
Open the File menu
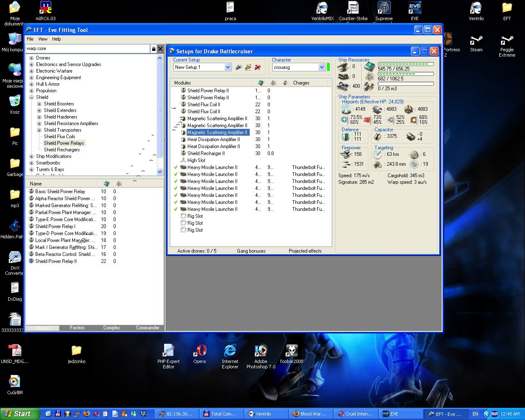(30, 39)
